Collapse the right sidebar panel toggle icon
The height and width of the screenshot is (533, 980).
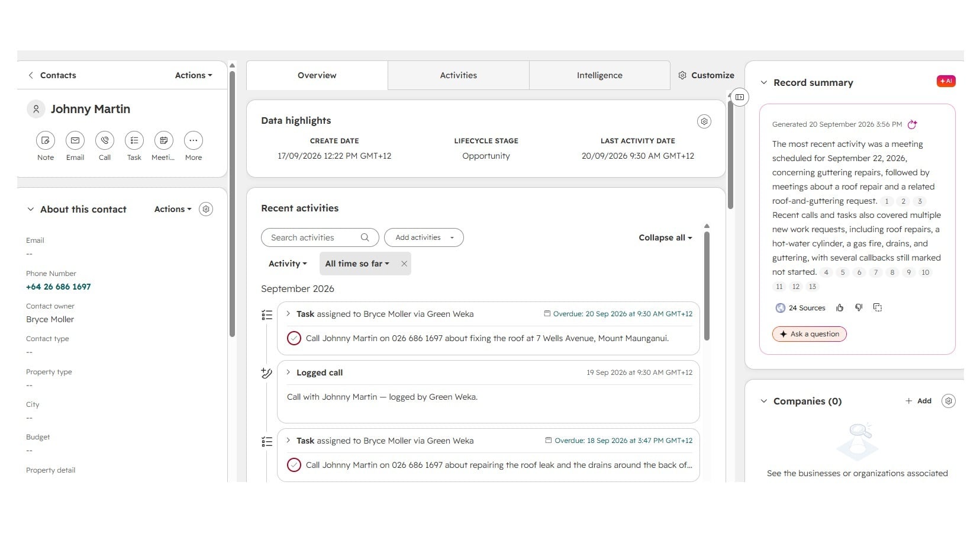tap(740, 97)
